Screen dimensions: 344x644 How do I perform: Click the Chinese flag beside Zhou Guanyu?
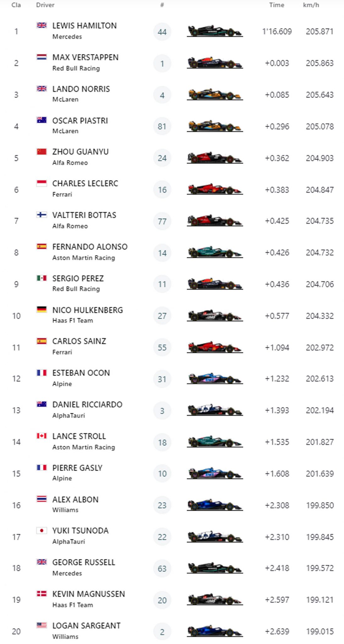click(x=42, y=152)
